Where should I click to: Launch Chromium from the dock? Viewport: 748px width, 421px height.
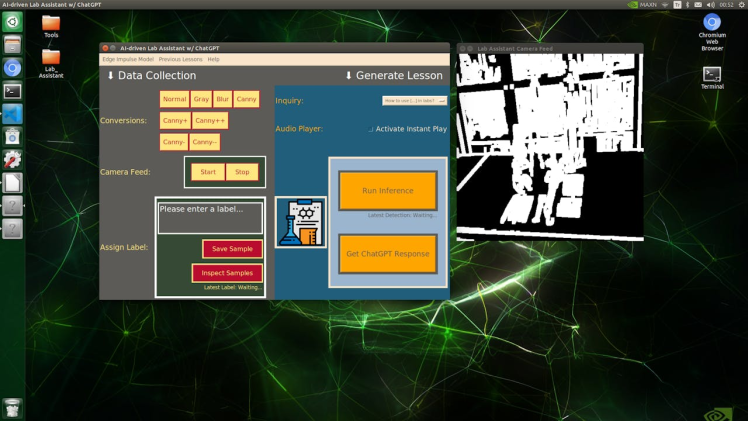pos(12,68)
